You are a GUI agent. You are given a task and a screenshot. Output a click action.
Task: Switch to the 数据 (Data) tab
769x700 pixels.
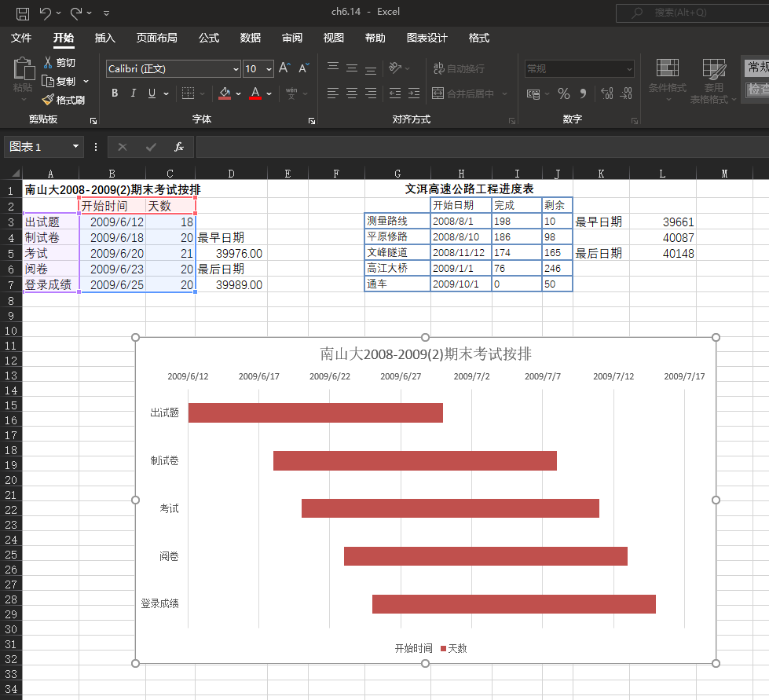[250, 38]
